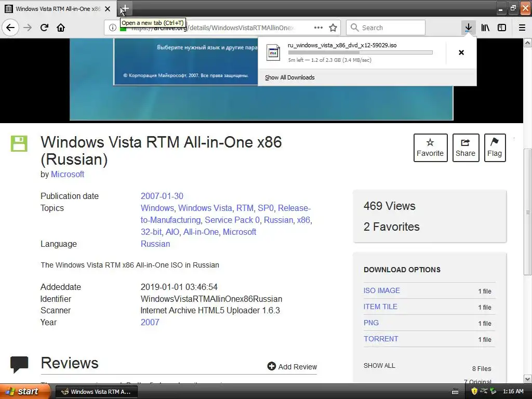Click the 469 Views text
This screenshot has width=532, height=399.
point(390,206)
